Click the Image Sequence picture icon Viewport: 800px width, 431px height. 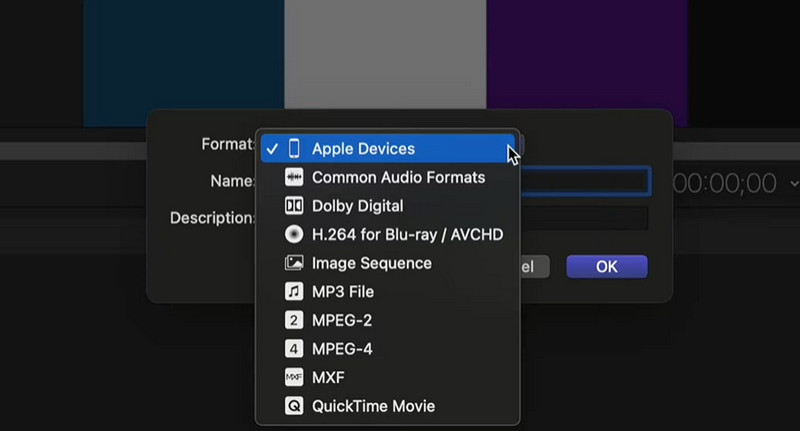(294, 264)
